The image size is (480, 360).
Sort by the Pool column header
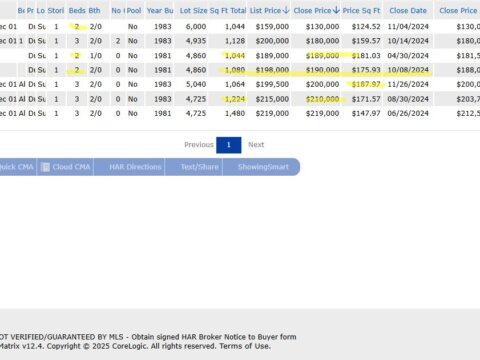pyautogui.click(x=134, y=11)
